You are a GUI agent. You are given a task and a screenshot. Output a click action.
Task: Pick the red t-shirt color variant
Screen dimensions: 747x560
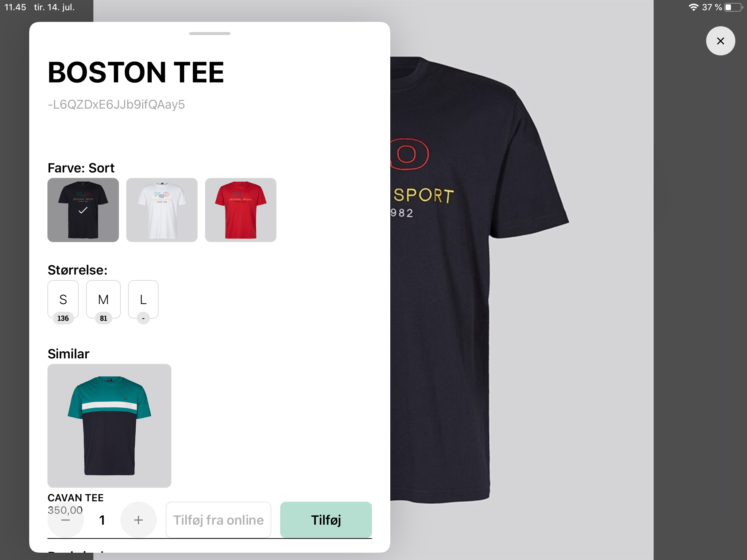coord(241,210)
